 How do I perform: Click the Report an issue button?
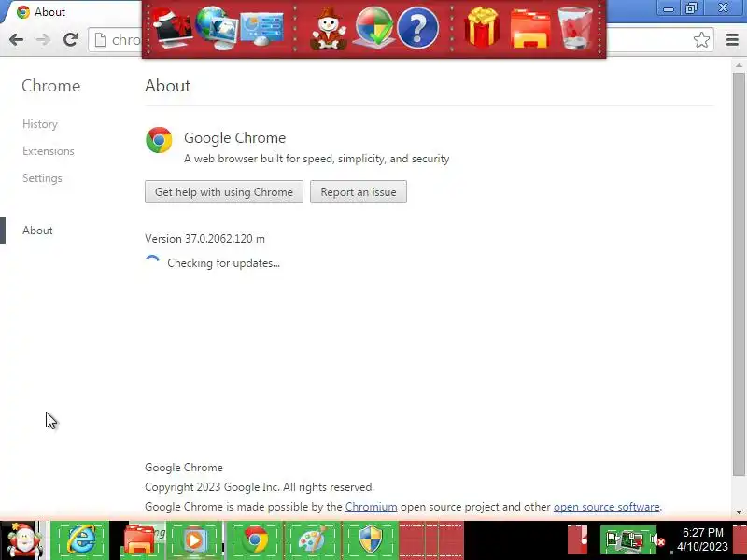[x=359, y=191]
